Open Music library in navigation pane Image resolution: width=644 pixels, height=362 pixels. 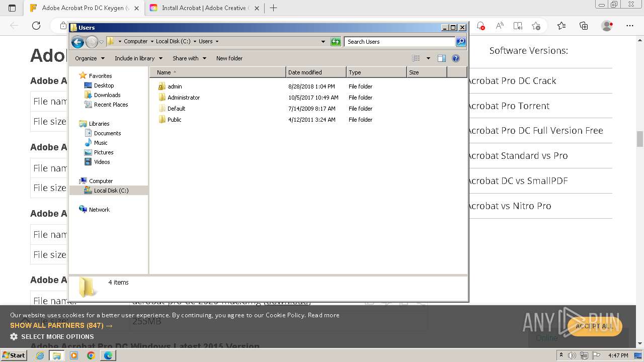coord(101,143)
